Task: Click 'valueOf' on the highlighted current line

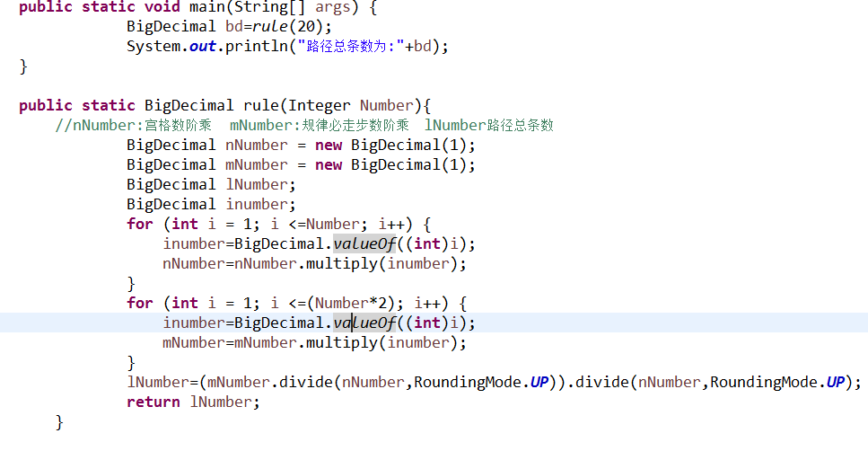Action: tap(364, 323)
